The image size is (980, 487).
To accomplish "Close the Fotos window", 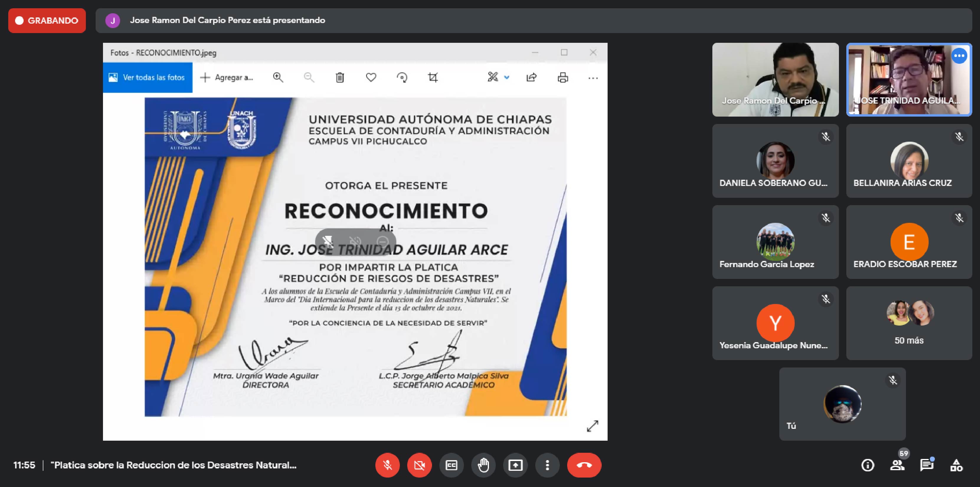I will [593, 53].
